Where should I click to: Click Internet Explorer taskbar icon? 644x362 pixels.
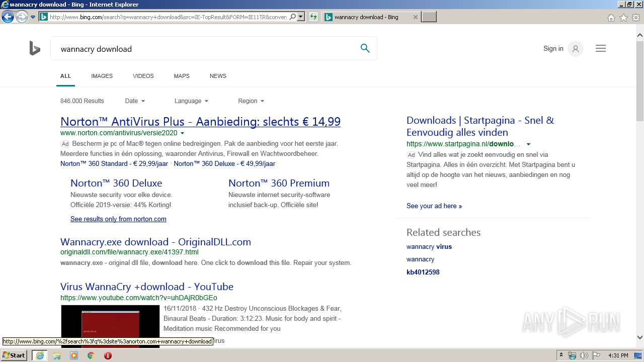coord(40,355)
